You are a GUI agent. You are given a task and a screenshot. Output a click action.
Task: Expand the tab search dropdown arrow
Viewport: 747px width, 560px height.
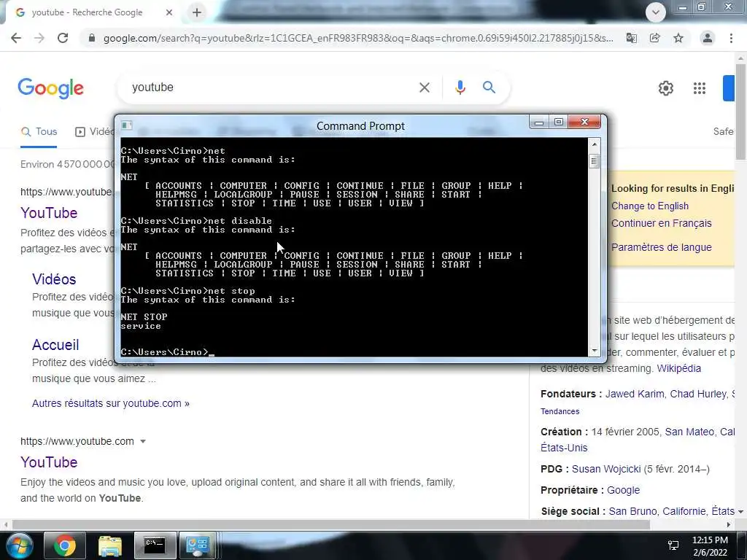656,12
